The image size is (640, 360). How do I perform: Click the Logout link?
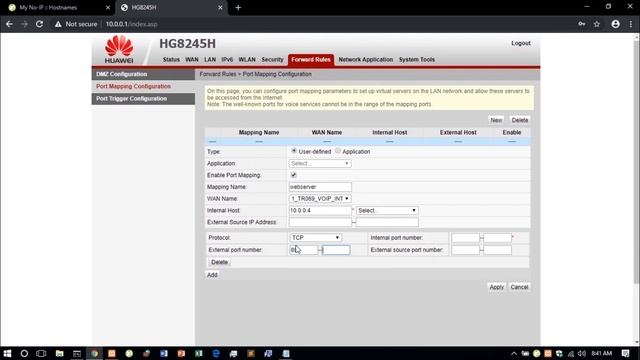(x=521, y=43)
